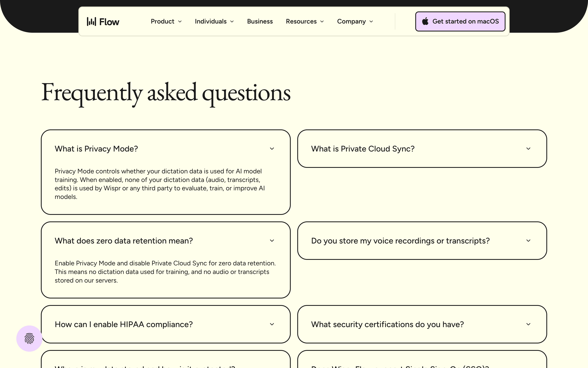Open the Product menu
Image resolution: width=588 pixels, height=368 pixels.
pos(166,21)
